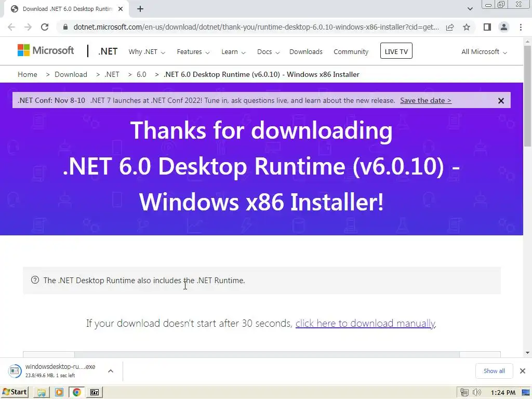The image size is (532, 399).
Task: Open Chrome's three-dot menu
Action: (521, 27)
